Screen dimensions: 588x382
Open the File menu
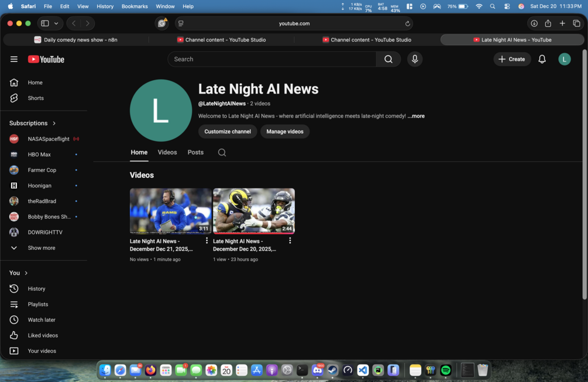[48, 6]
